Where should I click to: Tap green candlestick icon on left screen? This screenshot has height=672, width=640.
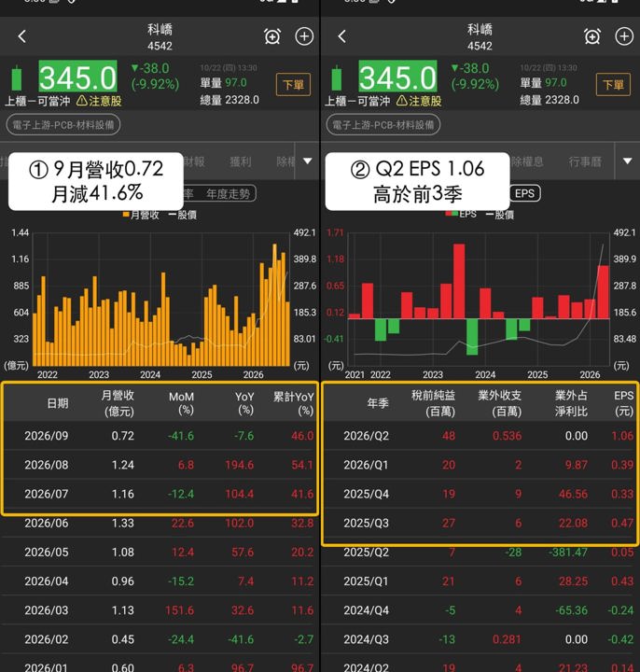point(17,77)
